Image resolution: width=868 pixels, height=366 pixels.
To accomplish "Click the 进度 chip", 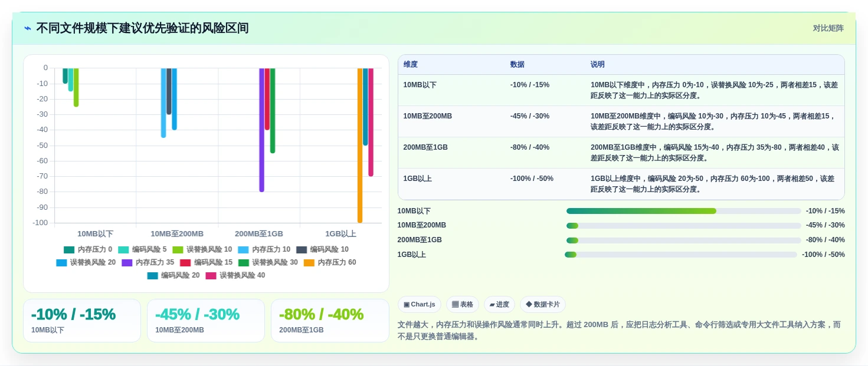I will pos(499,305).
